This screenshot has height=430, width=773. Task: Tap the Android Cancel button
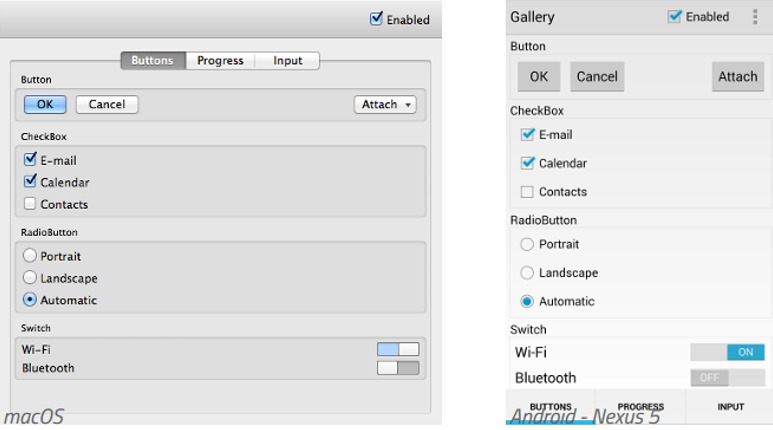tap(597, 77)
